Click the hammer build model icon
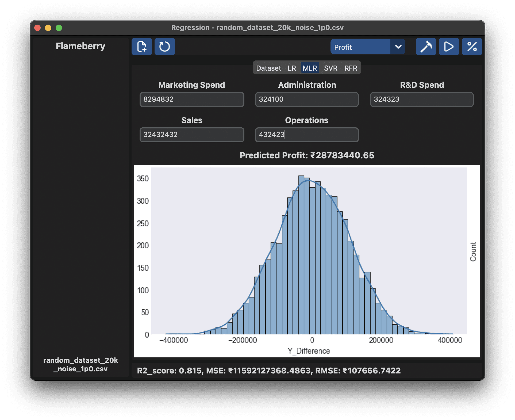Viewport: 515px width, 420px height. (426, 47)
